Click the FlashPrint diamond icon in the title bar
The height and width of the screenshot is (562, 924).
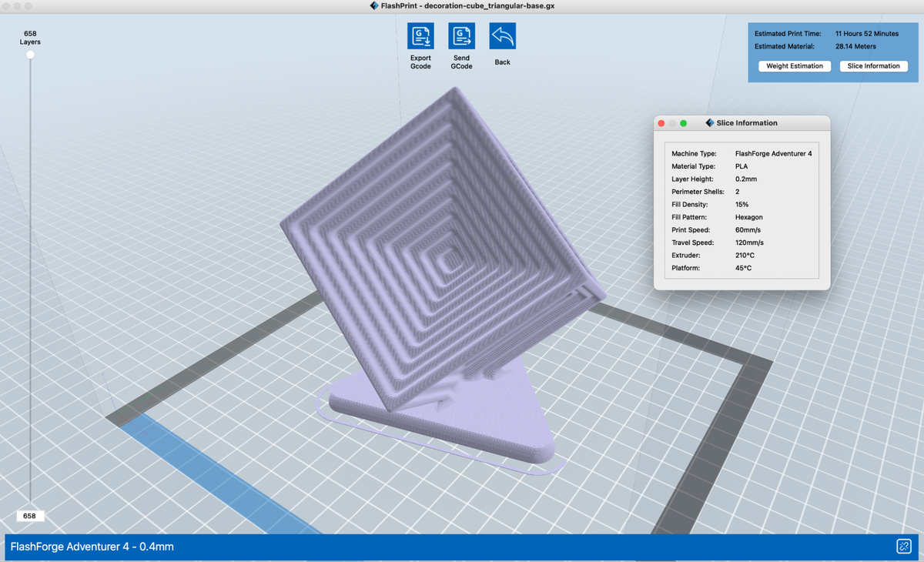point(375,5)
